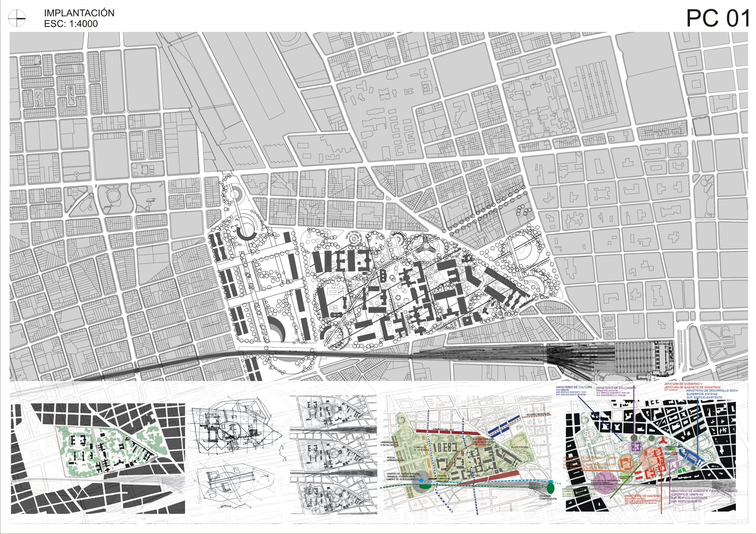
Task: Click the ESC: 1:4000 scale text
Action: 71,24
